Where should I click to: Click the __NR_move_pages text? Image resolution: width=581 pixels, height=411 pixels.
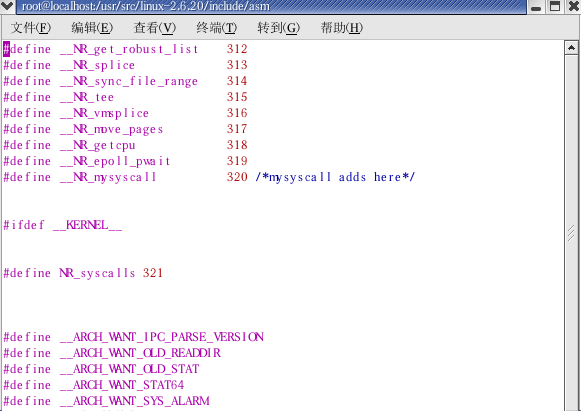pos(112,129)
